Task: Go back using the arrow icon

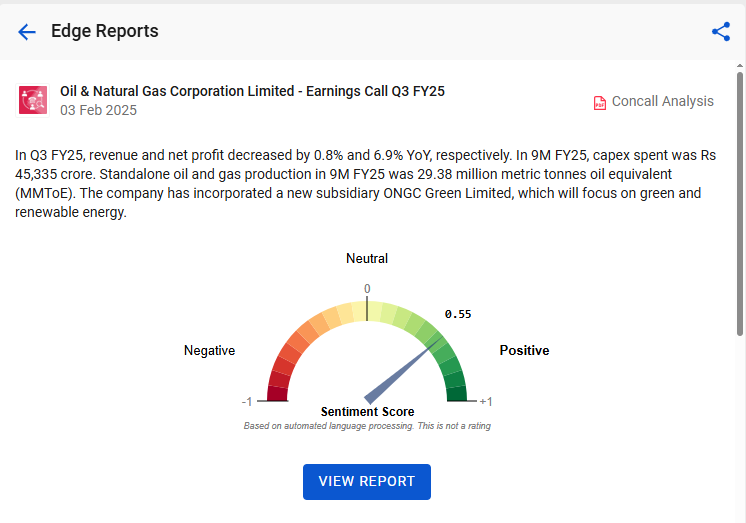Action: (x=27, y=32)
